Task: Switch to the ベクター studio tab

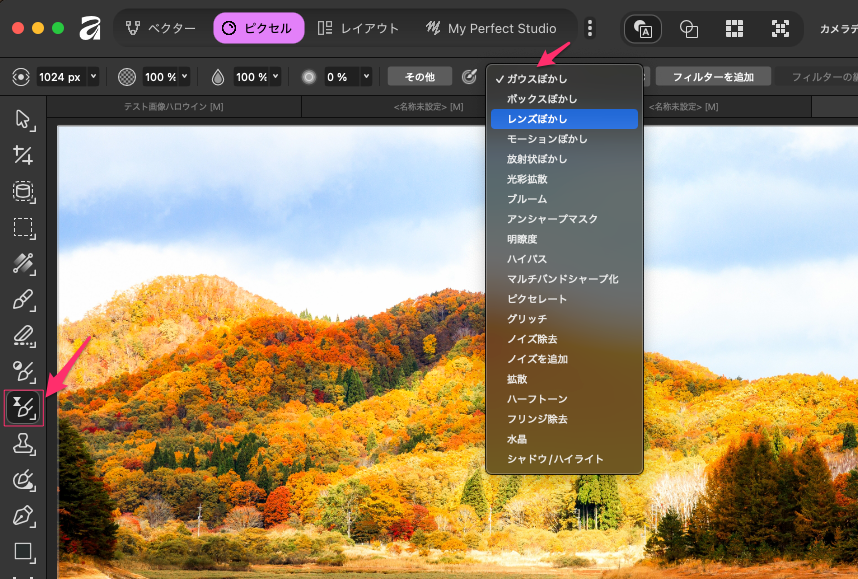Action: point(161,29)
